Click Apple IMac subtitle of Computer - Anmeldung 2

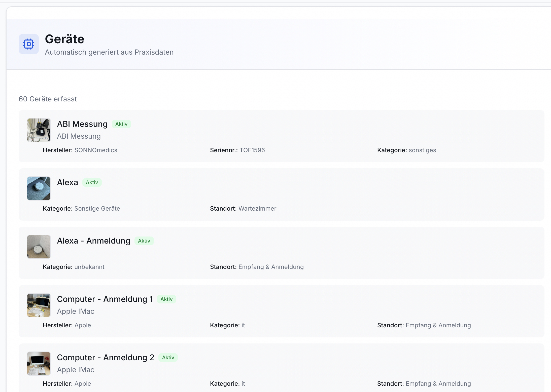[x=76, y=370]
